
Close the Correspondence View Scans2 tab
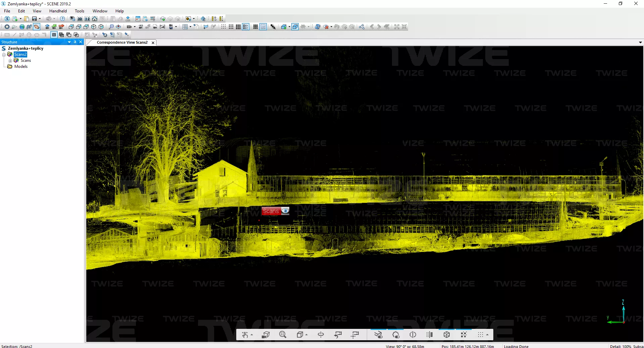[153, 43]
